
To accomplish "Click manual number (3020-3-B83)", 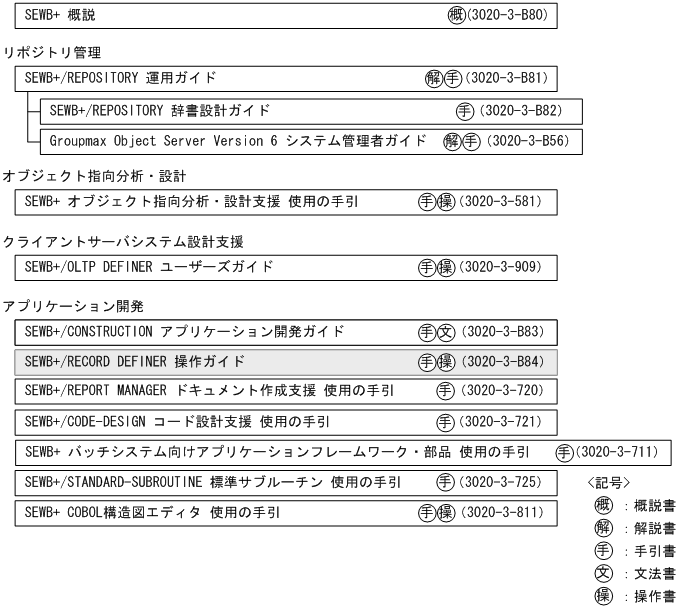I will 503,332.
